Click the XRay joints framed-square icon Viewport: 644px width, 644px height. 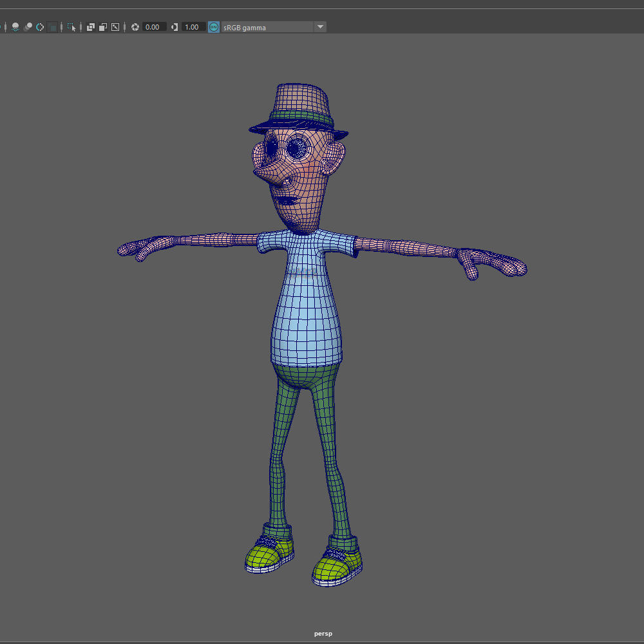coord(115,27)
